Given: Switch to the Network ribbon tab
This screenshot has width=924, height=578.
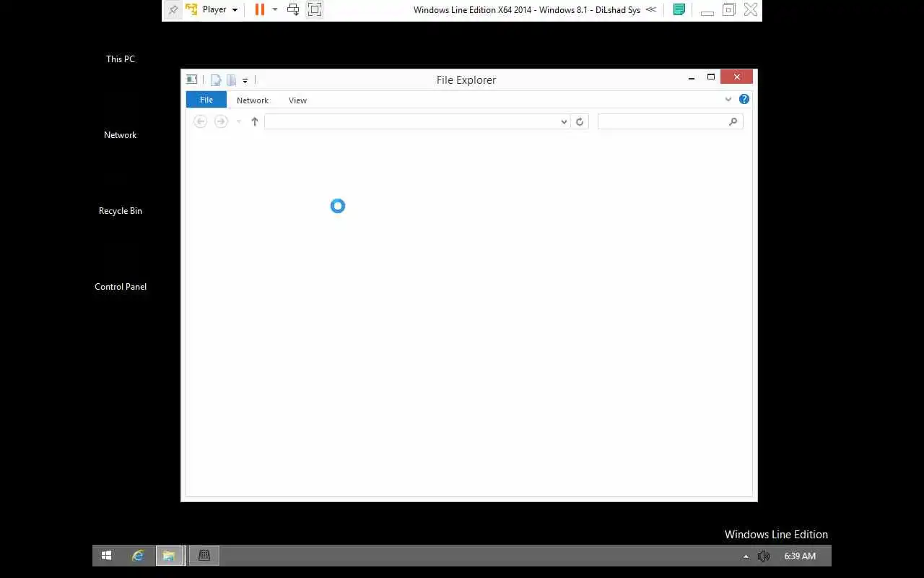Looking at the screenshot, I should 253,100.
